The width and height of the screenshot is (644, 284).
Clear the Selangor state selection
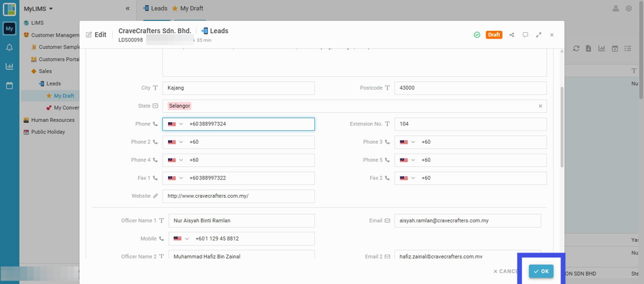point(540,106)
